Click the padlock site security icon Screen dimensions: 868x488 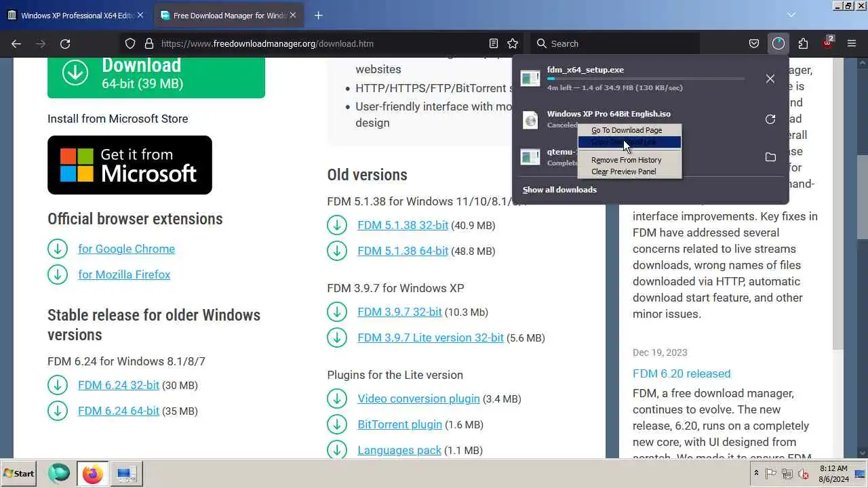tap(149, 43)
